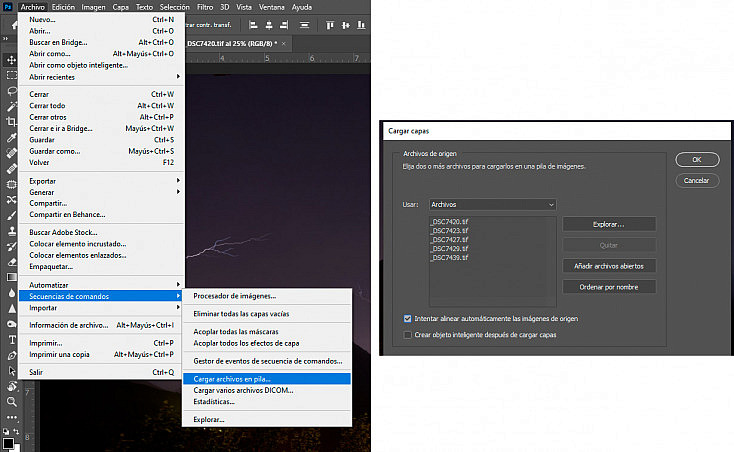Open the Edición menu

click(x=63, y=7)
